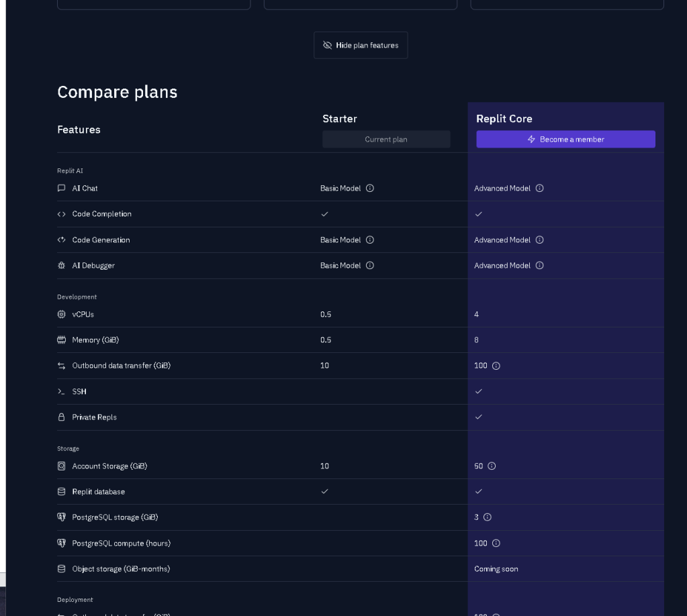Click the Private Repls lock icon

[x=61, y=417]
